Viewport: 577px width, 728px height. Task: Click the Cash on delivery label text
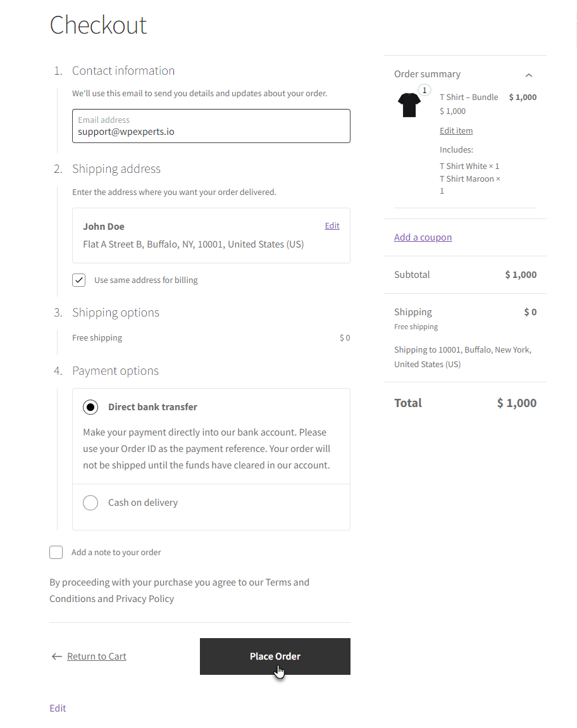[143, 503]
